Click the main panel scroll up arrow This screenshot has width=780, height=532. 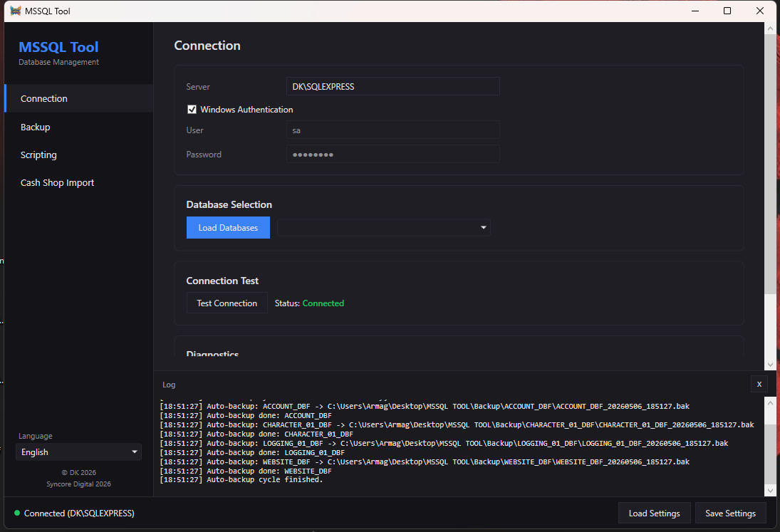coord(770,28)
